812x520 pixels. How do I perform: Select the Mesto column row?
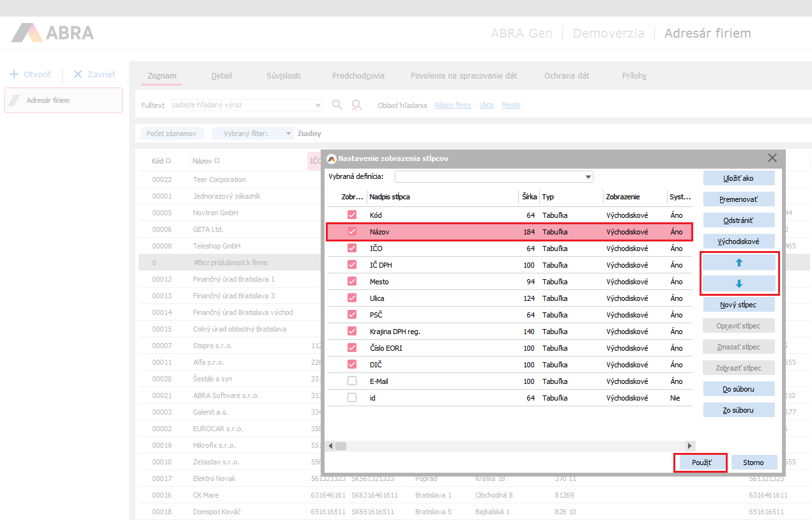(x=447, y=282)
